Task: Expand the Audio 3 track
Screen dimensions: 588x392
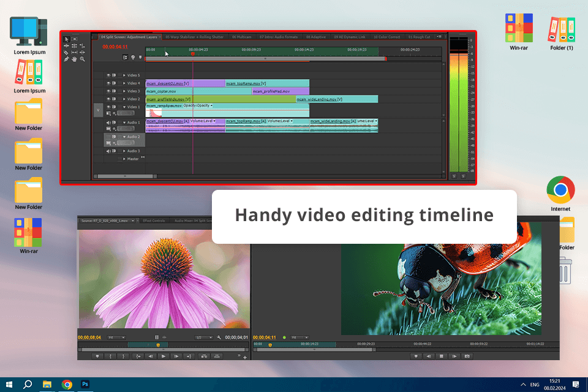Action: point(124,151)
